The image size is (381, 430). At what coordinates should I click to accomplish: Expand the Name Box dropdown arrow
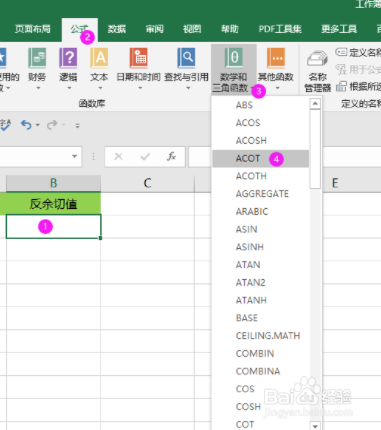(75, 156)
